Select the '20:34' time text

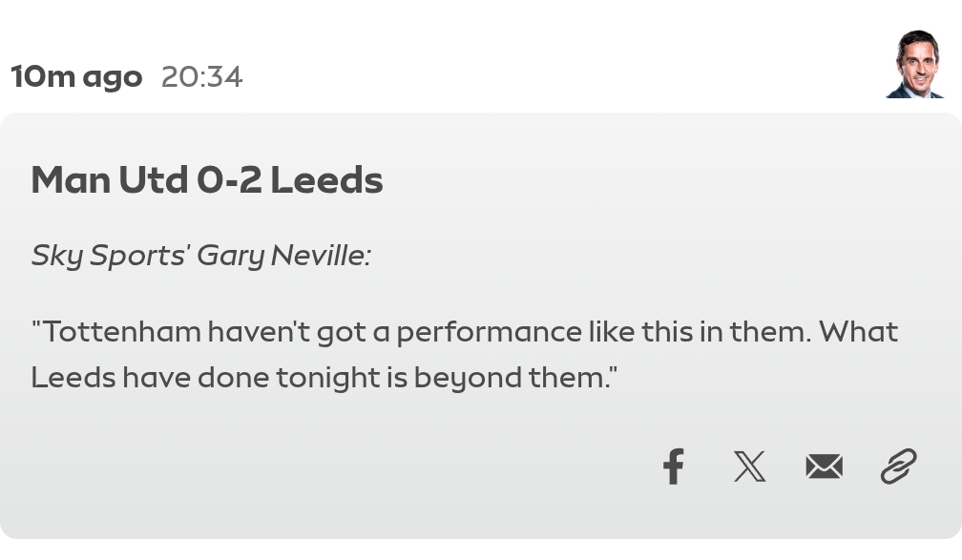(x=201, y=76)
